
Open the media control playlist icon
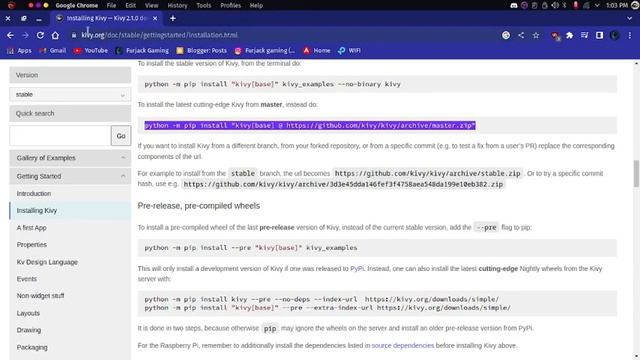click(584, 36)
